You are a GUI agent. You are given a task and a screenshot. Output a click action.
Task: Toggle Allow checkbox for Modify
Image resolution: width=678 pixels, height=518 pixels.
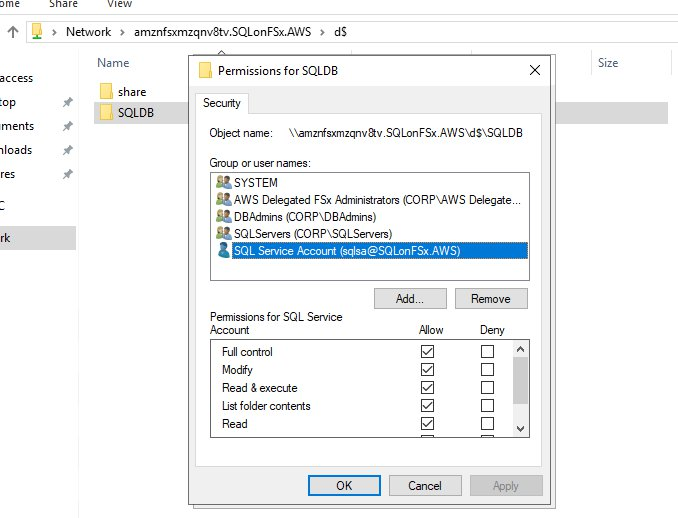coord(427,370)
